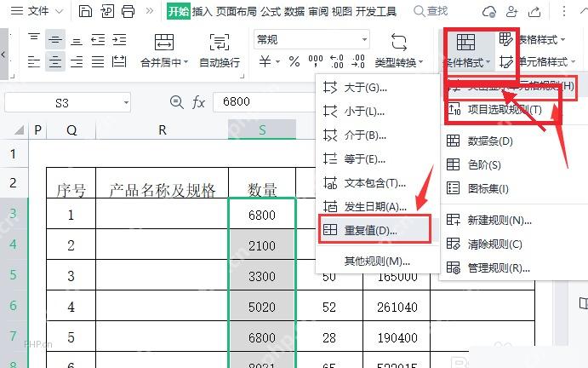This screenshot has height=368, width=588.
Task: Choose 大于(G)... rule
Action: pyautogui.click(x=377, y=88)
